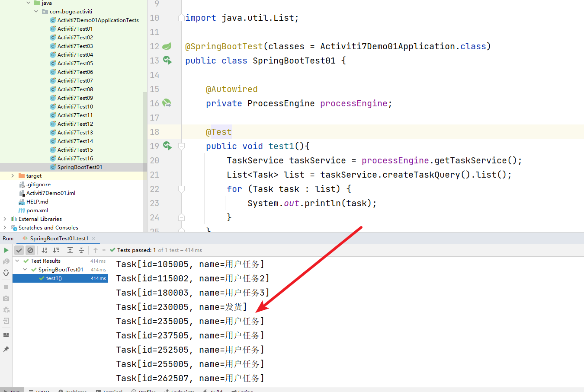
Task: Click the run class gutter icon on line 13
Action: (x=167, y=61)
